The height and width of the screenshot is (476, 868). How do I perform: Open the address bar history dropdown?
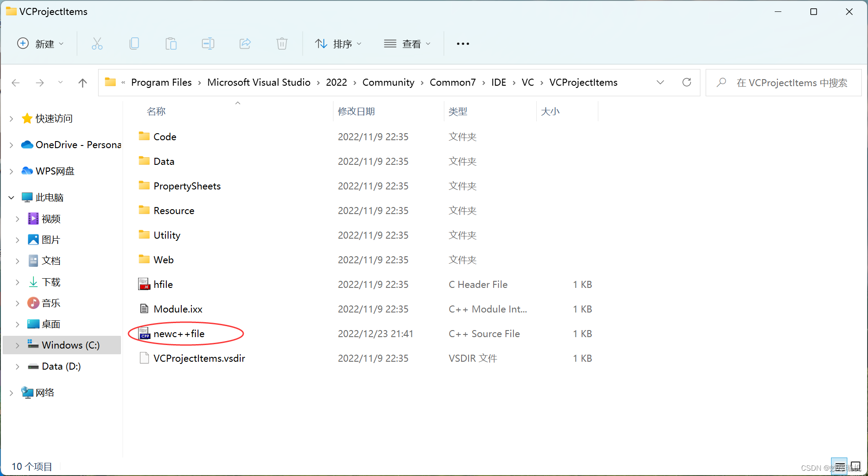click(660, 82)
